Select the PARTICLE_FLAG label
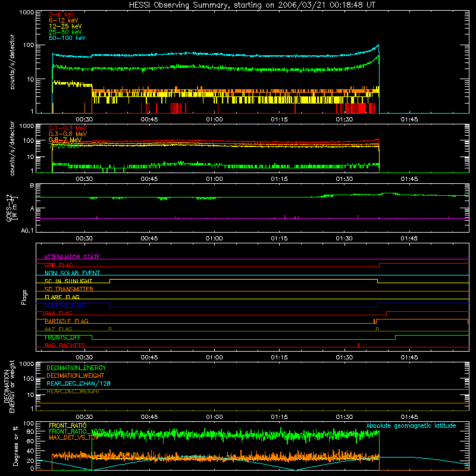476x476 pixels. [x=67, y=321]
